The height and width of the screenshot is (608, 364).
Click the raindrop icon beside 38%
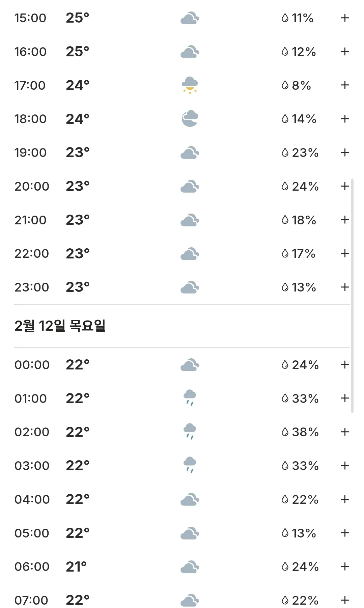tap(285, 432)
